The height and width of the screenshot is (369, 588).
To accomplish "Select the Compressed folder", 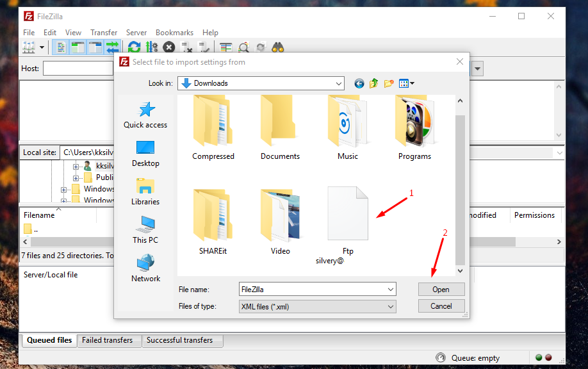I will pos(213,128).
